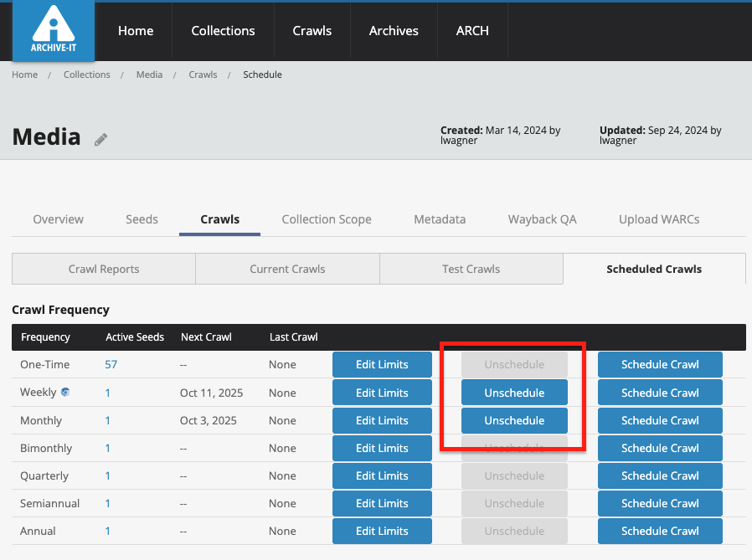Open Monthly active seeds count link
The width and height of the screenshot is (752, 560).
107,421
